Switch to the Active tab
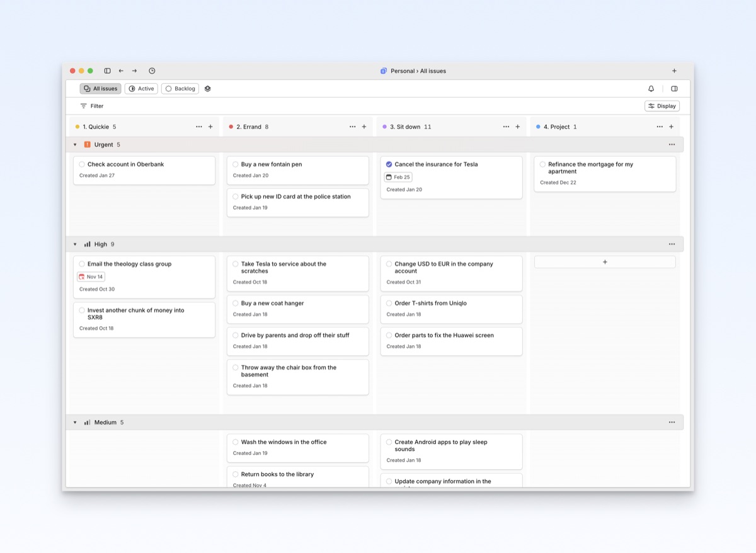 click(x=141, y=88)
